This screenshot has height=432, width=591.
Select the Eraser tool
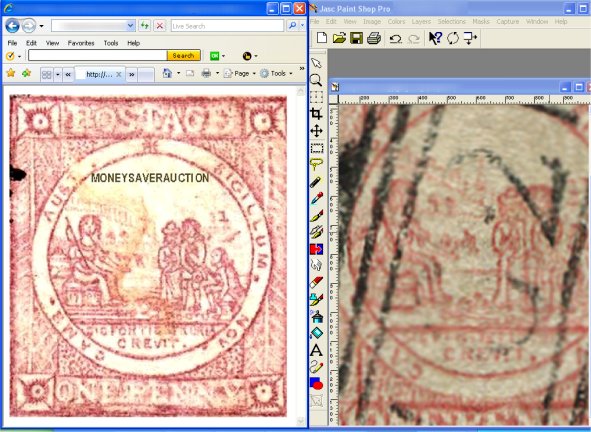pyautogui.click(x=316, y=282)
